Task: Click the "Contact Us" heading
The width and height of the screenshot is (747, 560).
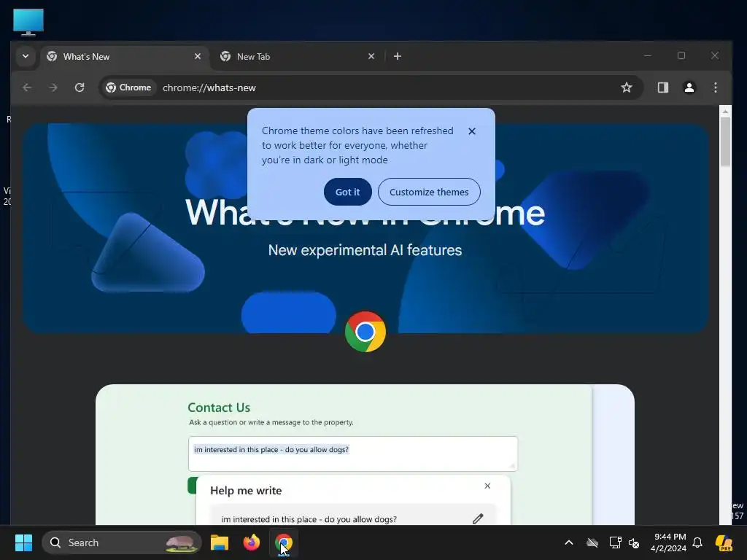Action: (x=219, y=408)
